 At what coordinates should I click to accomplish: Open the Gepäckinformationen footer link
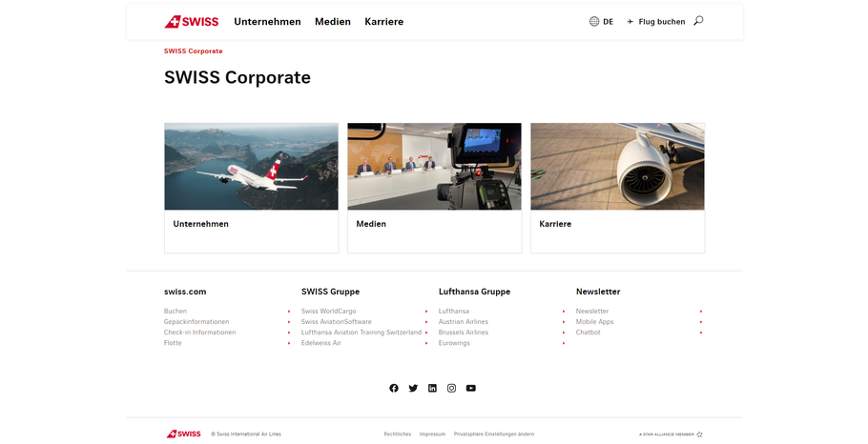tap(196, 322)
